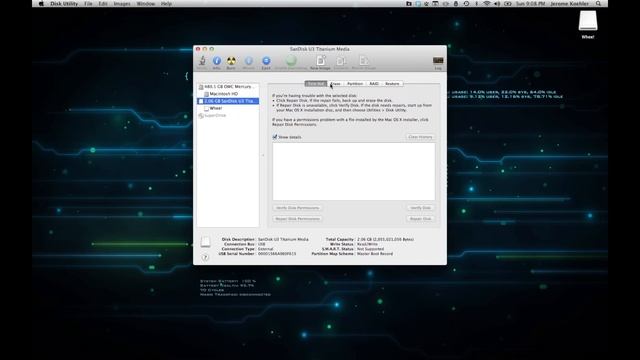640x360 pixels.
Task: Click the New Image toolbar icon
Action: point(320,61)
